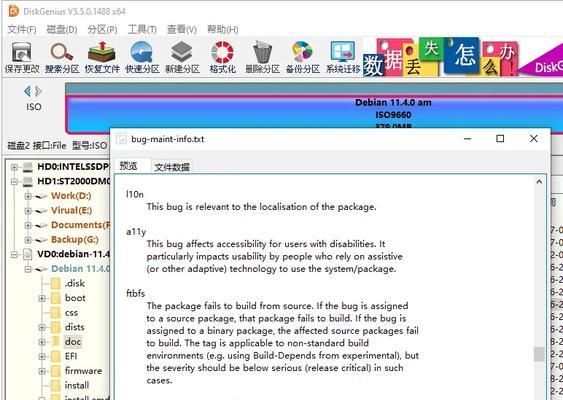Expand the HD0:INTELSSD disk node
The height and width of the screenshot is (400, 563).
pos(14,167)
